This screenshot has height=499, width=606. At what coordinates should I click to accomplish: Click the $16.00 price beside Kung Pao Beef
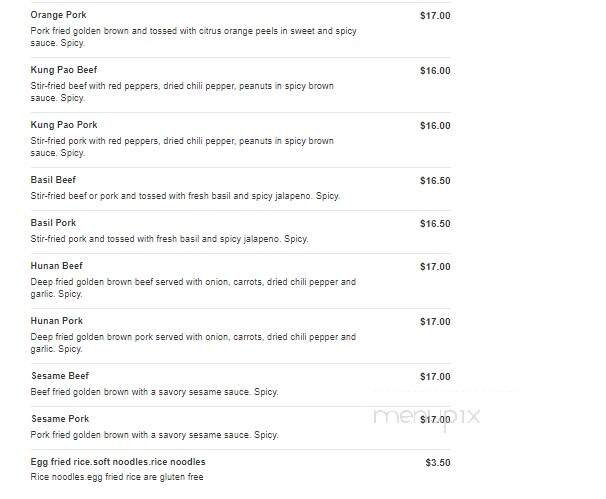tap(435, 71)
